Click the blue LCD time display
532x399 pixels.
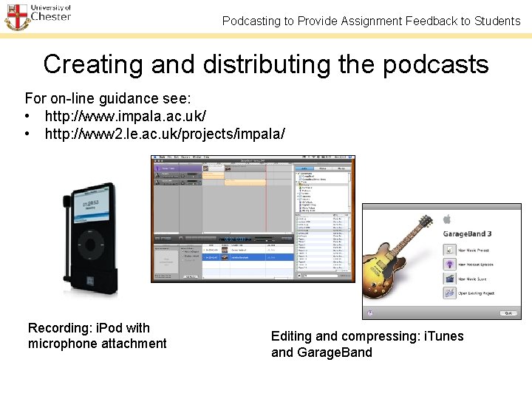click(x=235, y=239)
